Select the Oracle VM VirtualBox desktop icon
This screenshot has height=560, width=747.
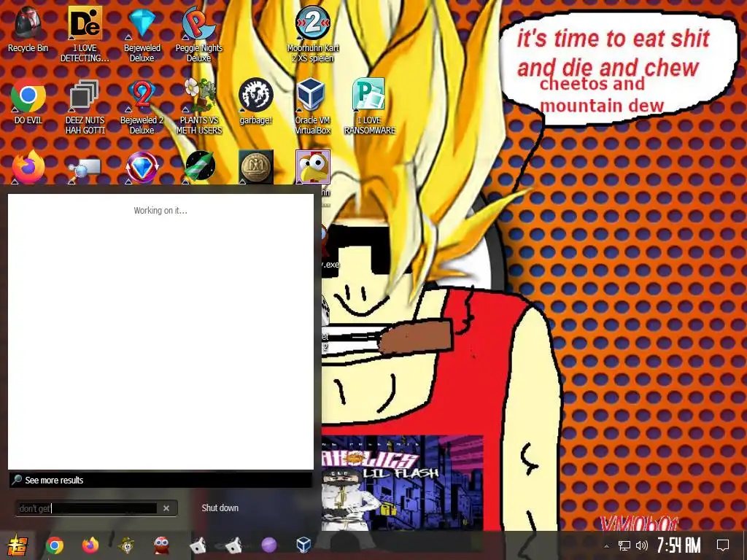312,106
